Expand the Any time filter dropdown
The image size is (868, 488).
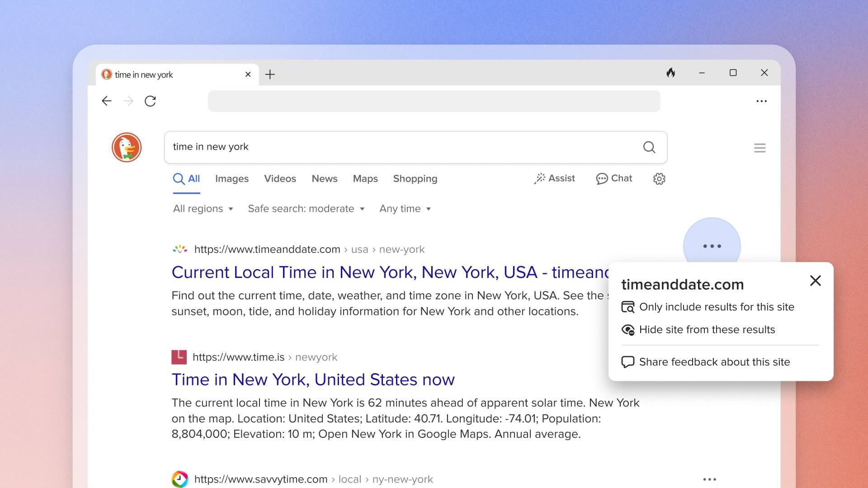point(406,209)
